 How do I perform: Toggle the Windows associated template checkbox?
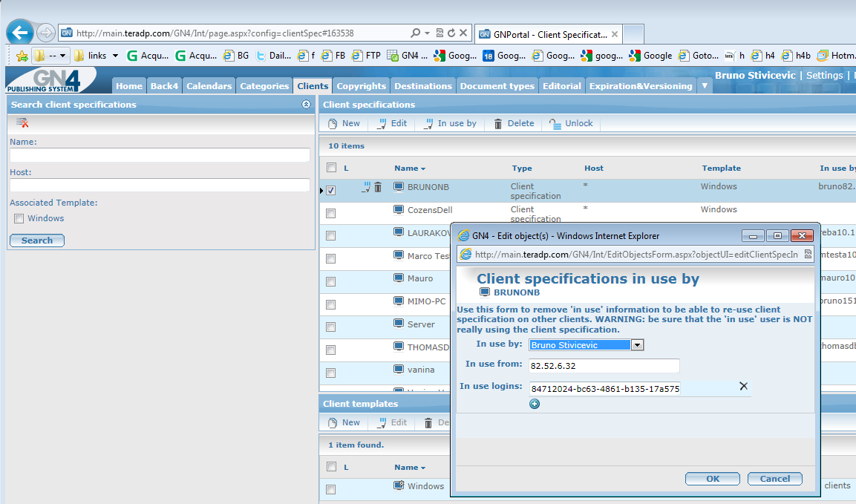click(19, 218)
